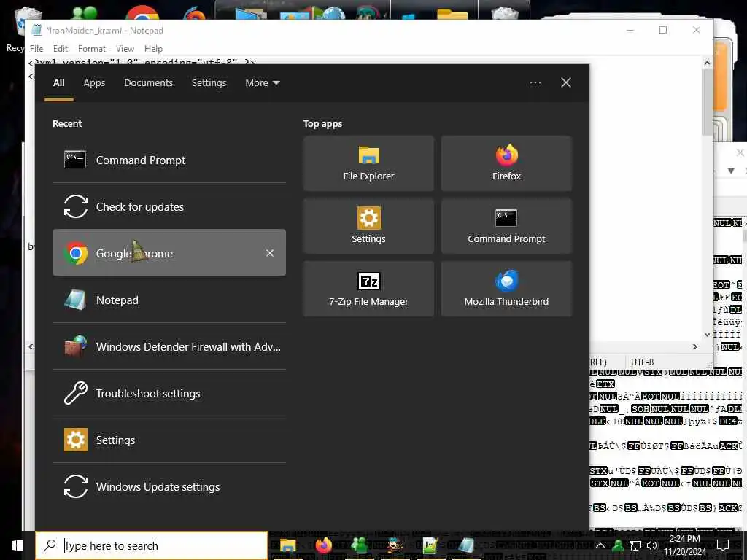Launch File Explorer from Top apps
Image resolution: width=747 pixels, height=560 pixels.
point(368,163)
